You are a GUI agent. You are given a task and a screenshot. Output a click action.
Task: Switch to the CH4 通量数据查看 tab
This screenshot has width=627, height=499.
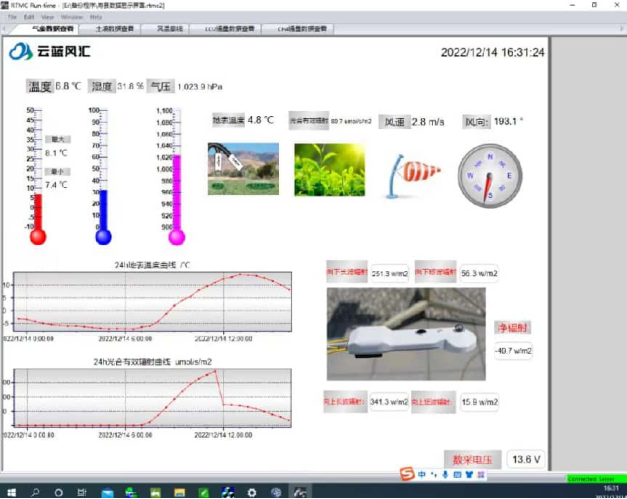pyautogui.click(x=302, y=29)
